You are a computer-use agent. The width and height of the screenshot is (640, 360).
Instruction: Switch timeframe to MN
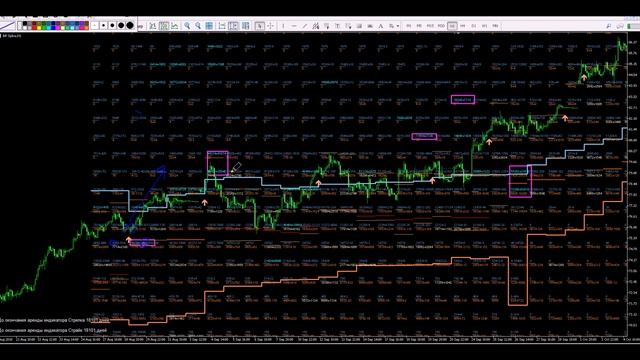(495, 26)
